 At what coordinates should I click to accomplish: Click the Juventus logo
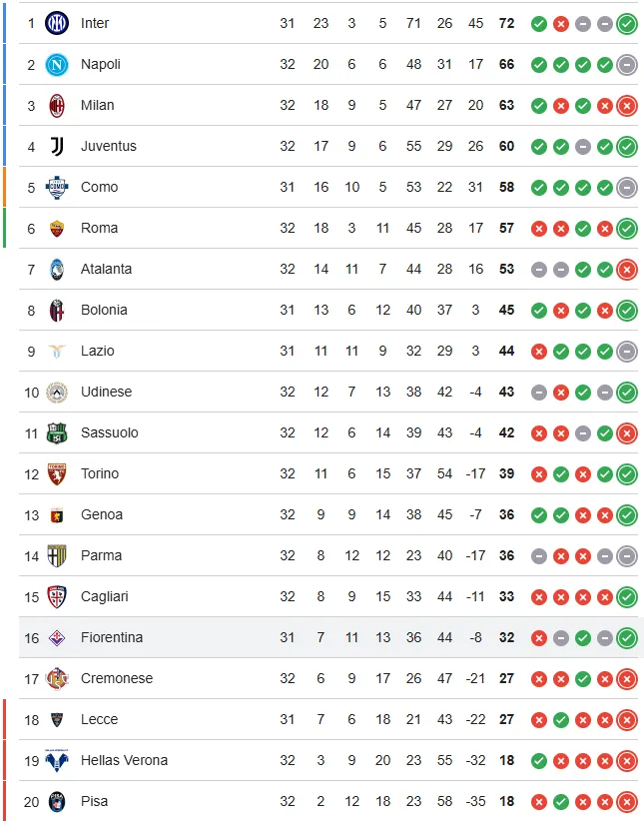coord(57,145)
